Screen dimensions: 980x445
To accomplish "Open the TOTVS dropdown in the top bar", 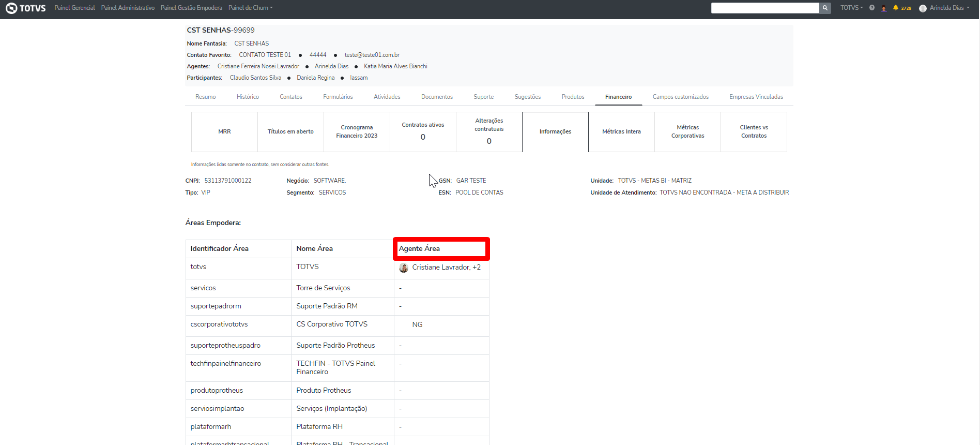I will click(852, 8).
